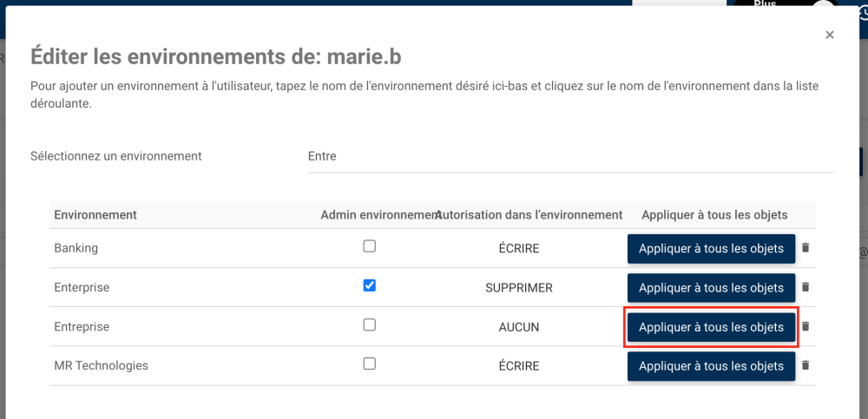The height and width of the screenshot is (419, 868).
Task: Remove the Entreprise environment via trash icon
Action: (806, 327)
